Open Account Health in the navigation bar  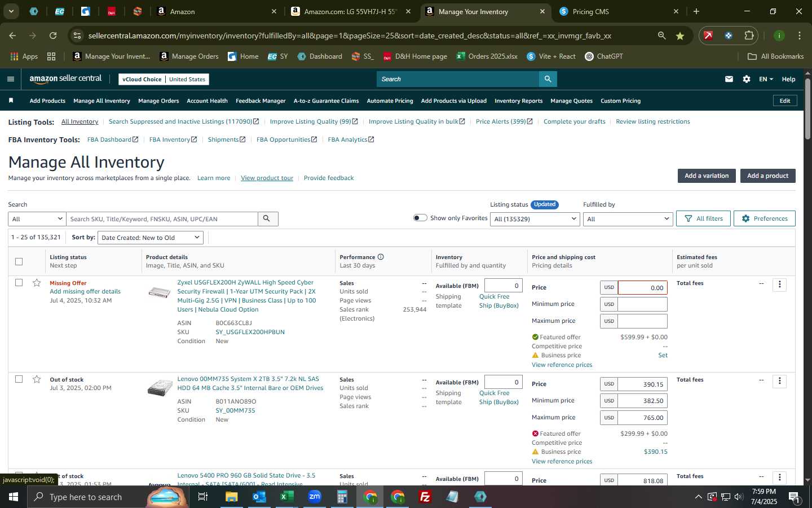207,100
